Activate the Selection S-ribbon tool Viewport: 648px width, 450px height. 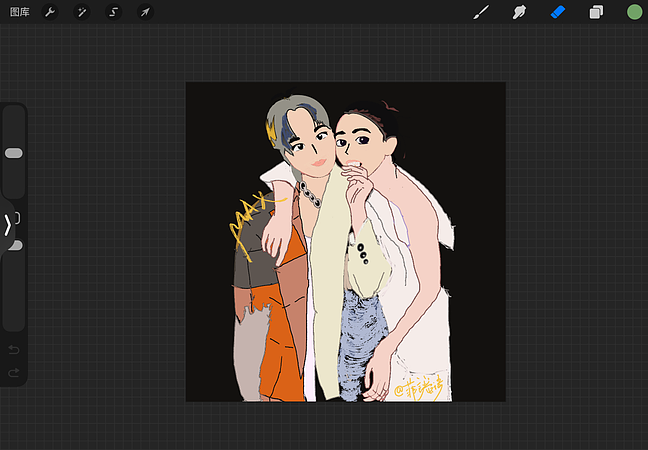pos(114,12)
